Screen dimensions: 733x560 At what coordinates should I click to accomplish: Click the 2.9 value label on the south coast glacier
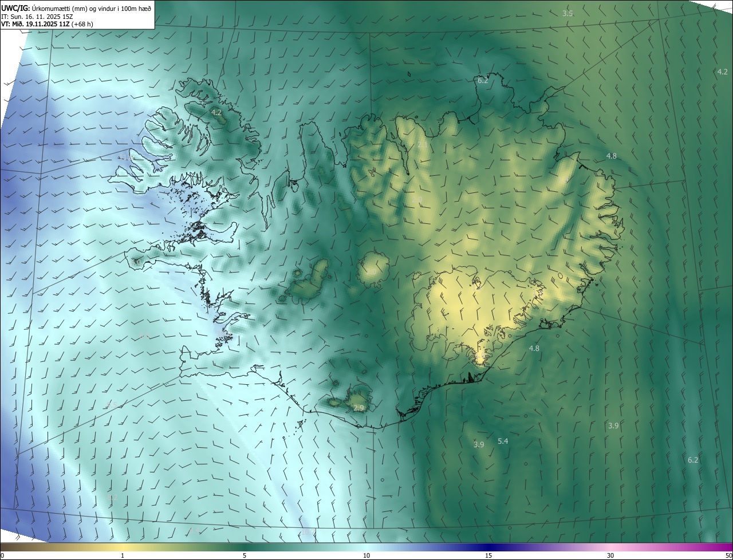358,408
